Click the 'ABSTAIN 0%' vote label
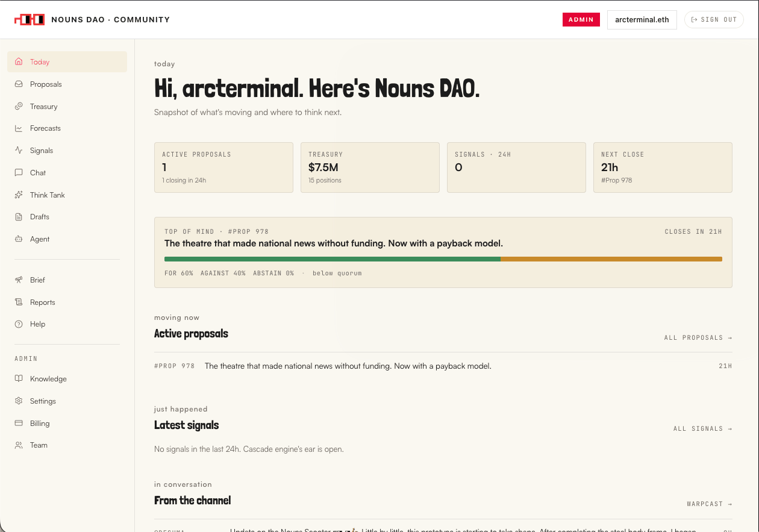 pos(273,273)
